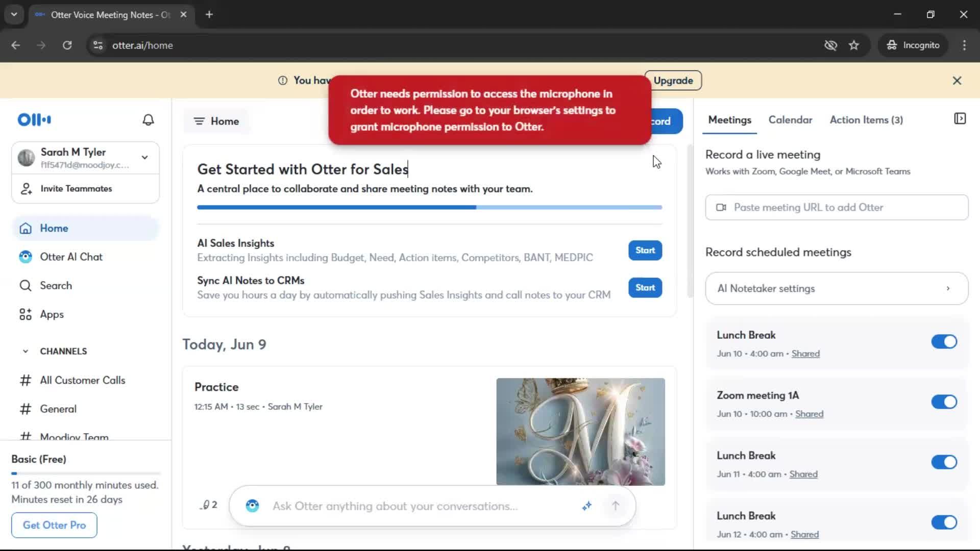Switch to the Meetings tab

729,120
